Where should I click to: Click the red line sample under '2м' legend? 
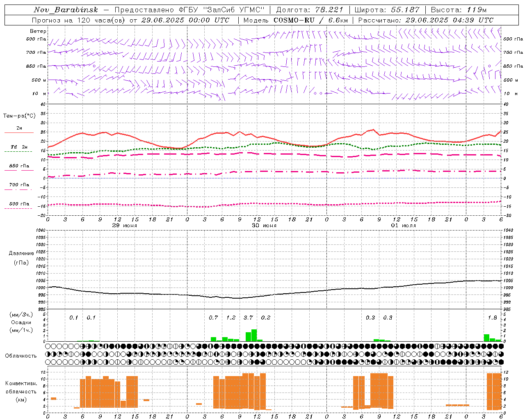pyautogui.click(x=19, y=133)
